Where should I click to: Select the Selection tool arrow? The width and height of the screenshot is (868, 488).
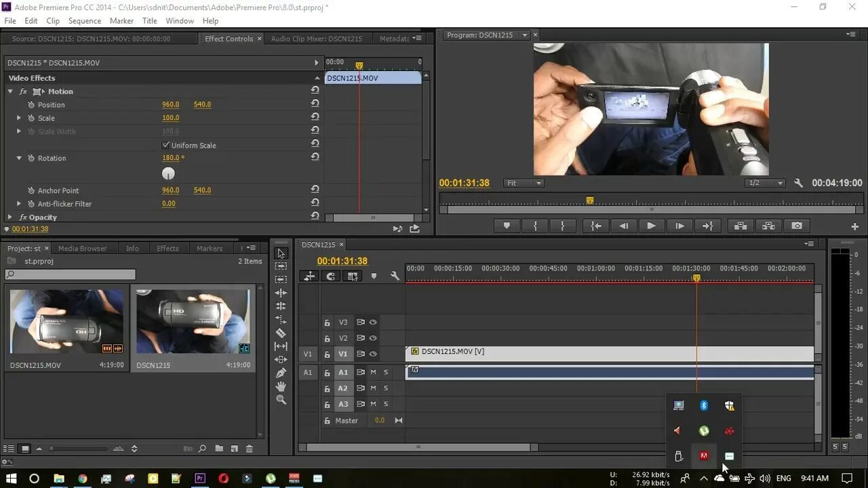pos(281,253)
